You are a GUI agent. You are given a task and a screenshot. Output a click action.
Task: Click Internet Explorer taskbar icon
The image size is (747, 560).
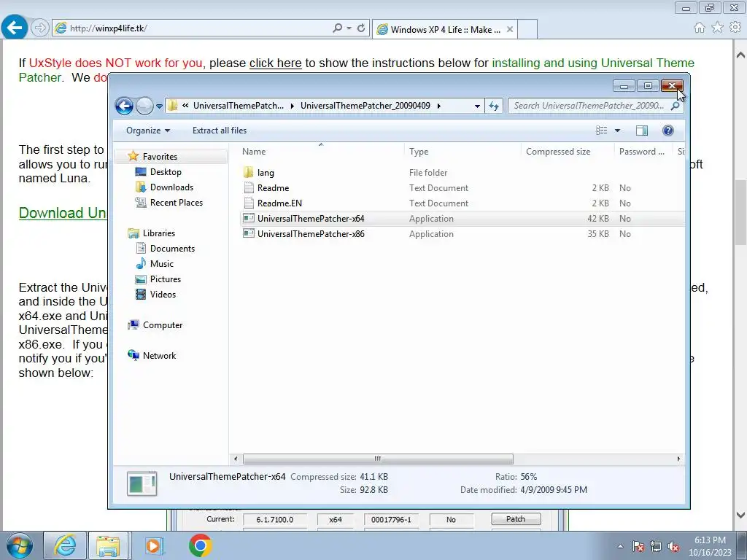click(65, 545)
